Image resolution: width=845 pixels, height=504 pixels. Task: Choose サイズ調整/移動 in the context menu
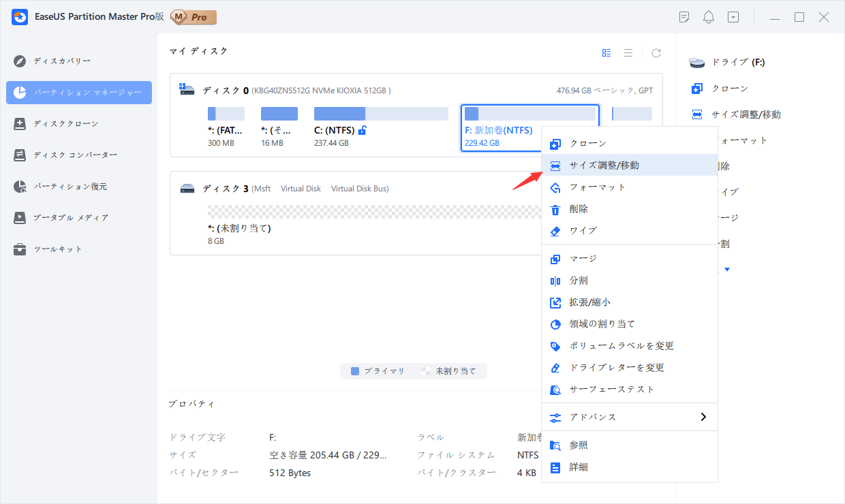[x=604, y=166]
